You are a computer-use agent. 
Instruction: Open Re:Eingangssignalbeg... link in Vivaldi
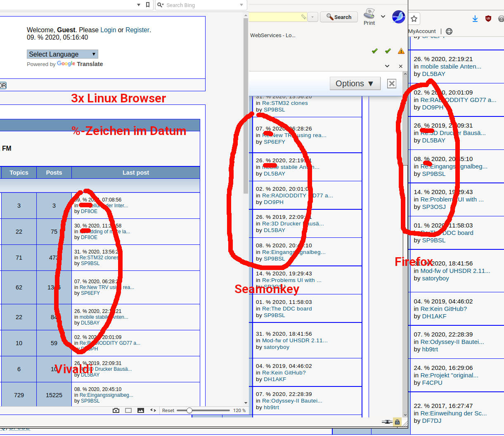click(106, 395)
